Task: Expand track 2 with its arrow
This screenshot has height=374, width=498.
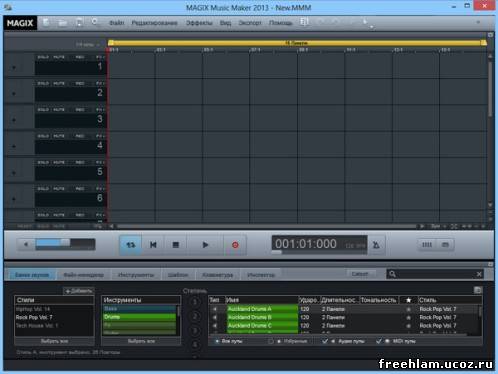Action: pos(14,94)
